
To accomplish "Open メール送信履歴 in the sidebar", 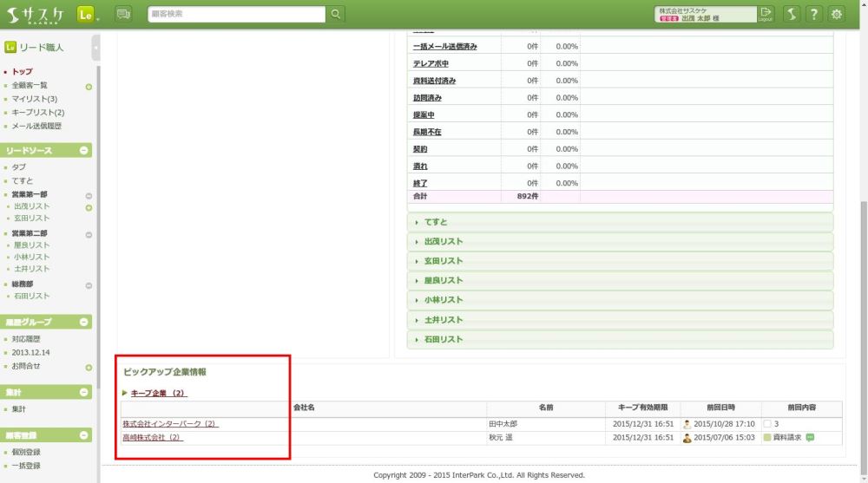I will click(36, 126).
